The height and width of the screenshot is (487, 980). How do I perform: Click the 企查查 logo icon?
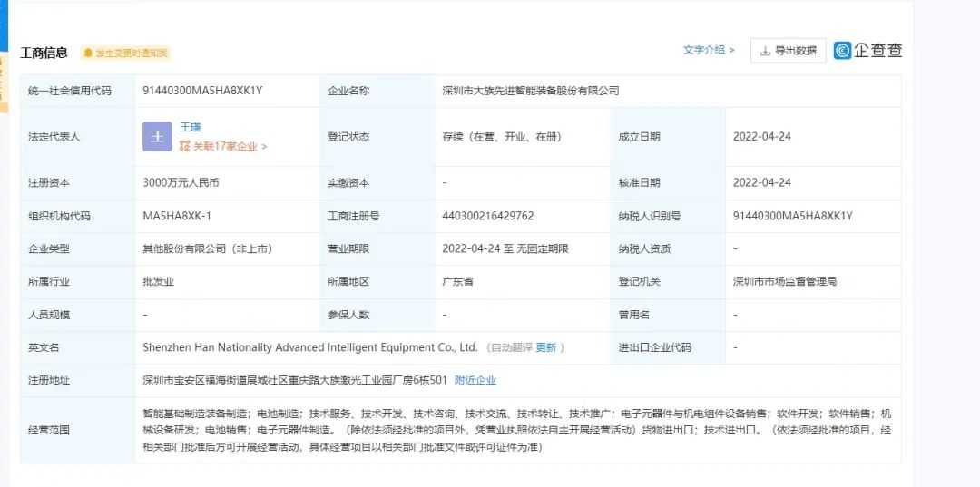tap(842, 51)
